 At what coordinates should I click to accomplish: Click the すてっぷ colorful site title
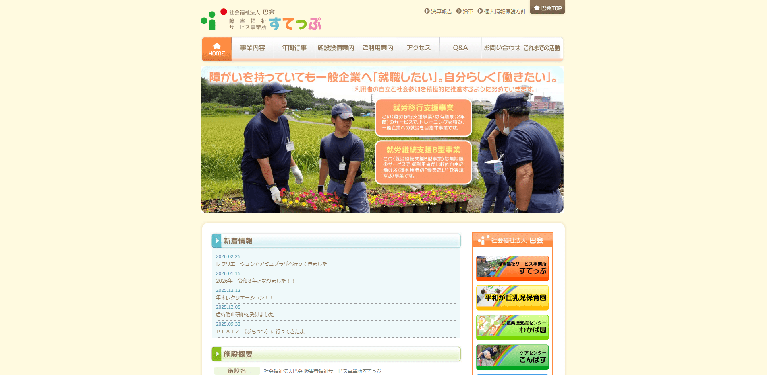295,23
